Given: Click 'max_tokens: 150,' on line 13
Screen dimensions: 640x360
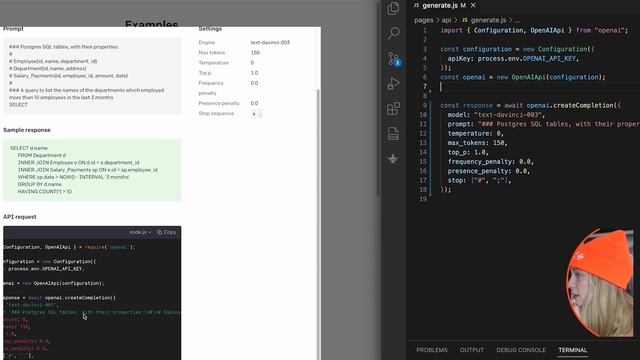Looking at the screenshot, I should pyautogui.click(x=477, y=143).
